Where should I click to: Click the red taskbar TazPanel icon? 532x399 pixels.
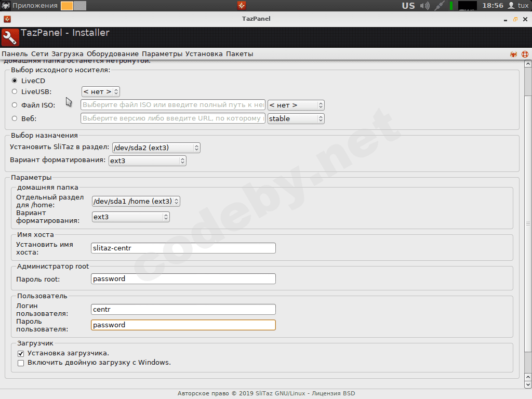click(241, 5)
